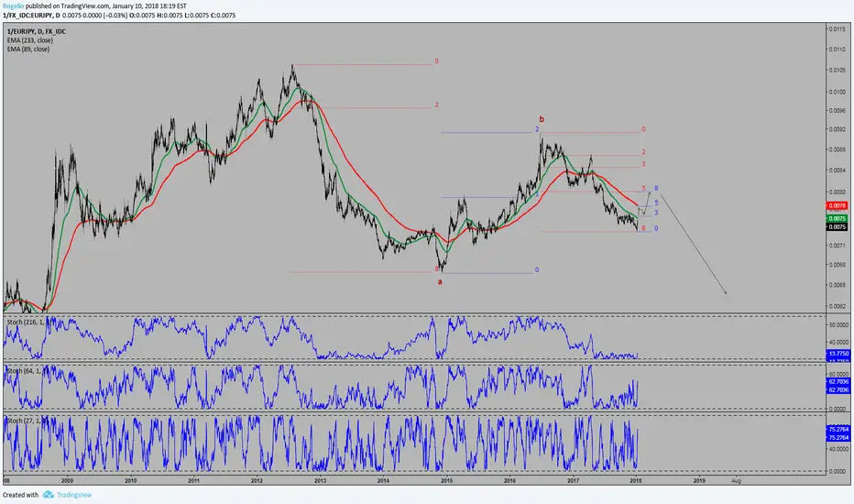Image resolution: width=854 pixels, height=504 pixels.
Task: Click the Aug label on time axis
Action: point(737,480)
